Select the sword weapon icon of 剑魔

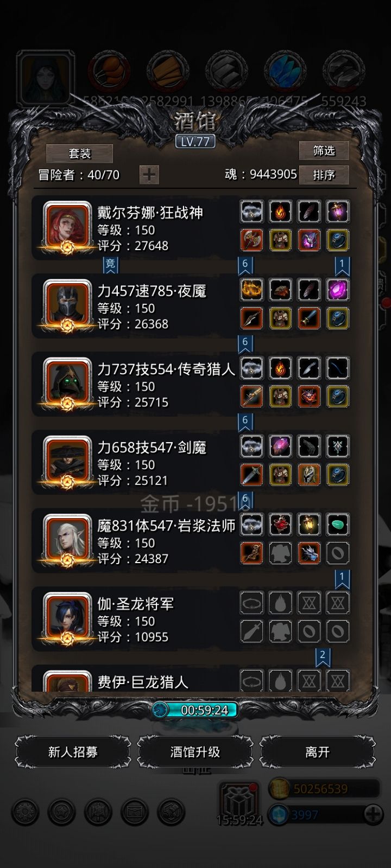coord(251,475)
